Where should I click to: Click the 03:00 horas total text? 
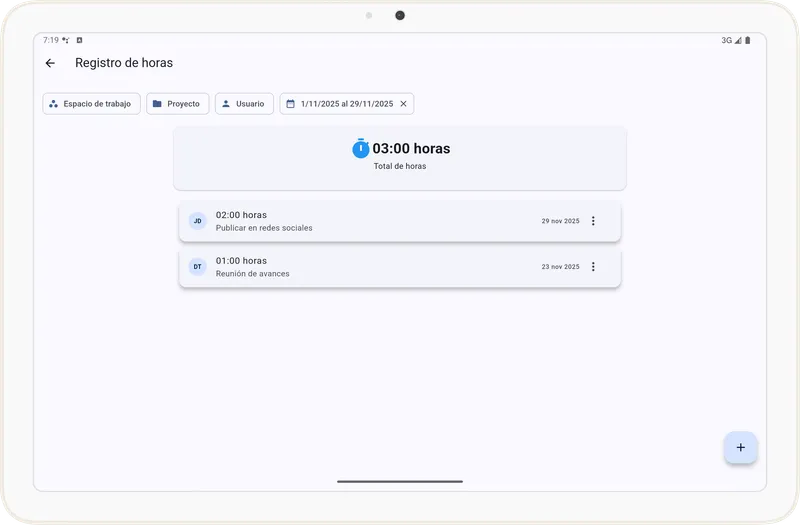coord(411,149)
